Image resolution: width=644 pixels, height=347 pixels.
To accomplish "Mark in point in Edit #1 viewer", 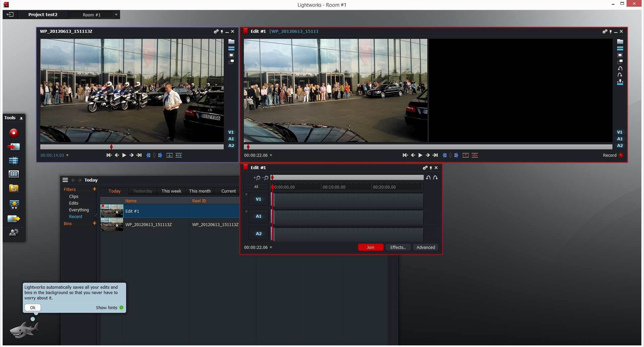I will click(x=444, y=155).
